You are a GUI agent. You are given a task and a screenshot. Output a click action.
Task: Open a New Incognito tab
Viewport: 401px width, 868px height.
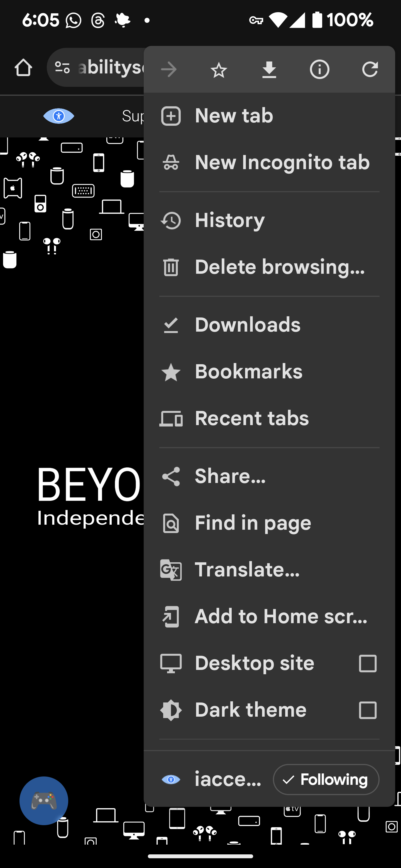[282, 163]
